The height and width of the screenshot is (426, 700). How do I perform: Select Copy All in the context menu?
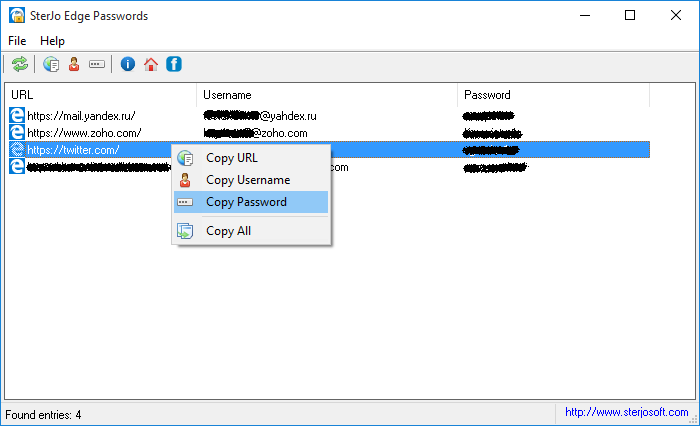point(228,231)
